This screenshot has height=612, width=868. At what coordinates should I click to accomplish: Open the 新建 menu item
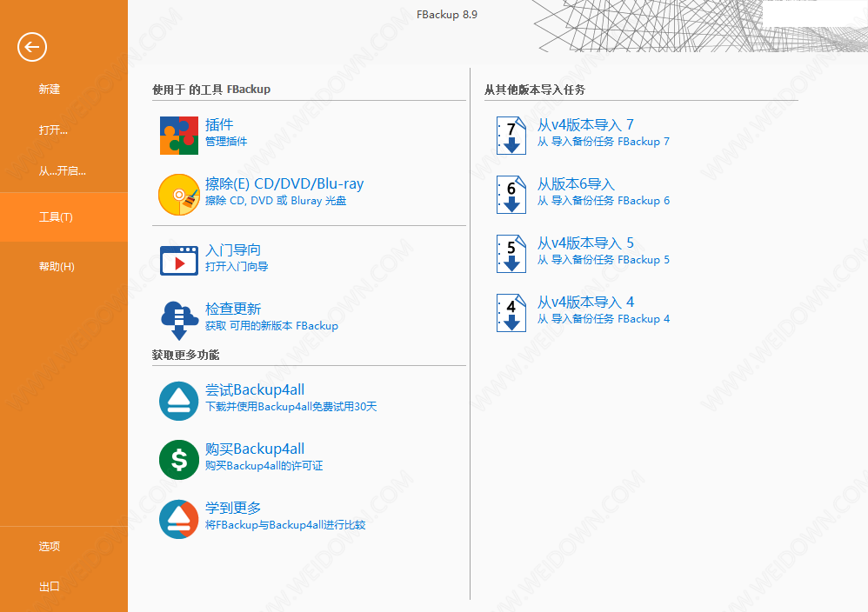(50, 89)
